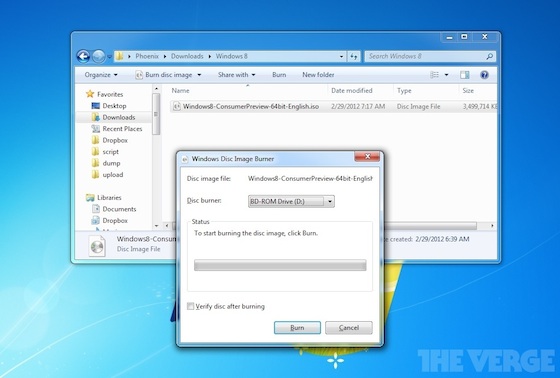Open the help question mark icon
This screenshot has width=560, height=378.
click(484, 75)
